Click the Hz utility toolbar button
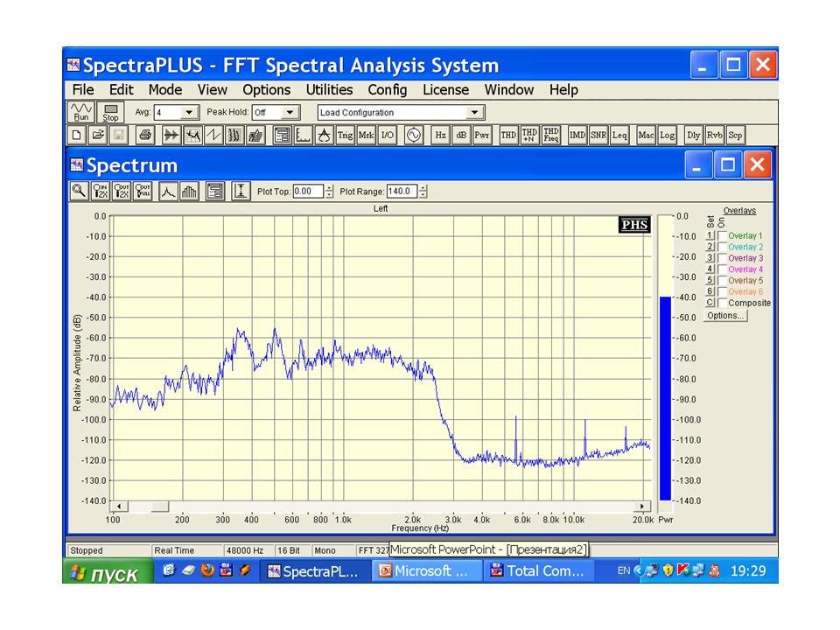 (440, 135)
